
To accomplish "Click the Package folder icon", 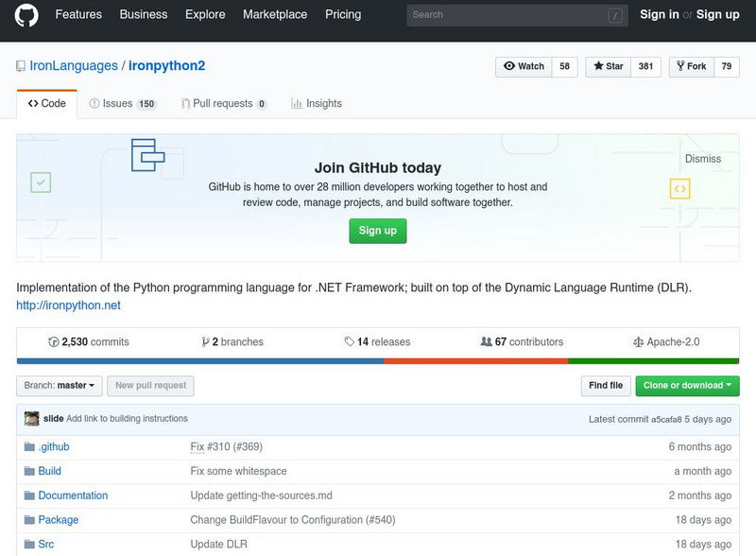I will 29,520.
